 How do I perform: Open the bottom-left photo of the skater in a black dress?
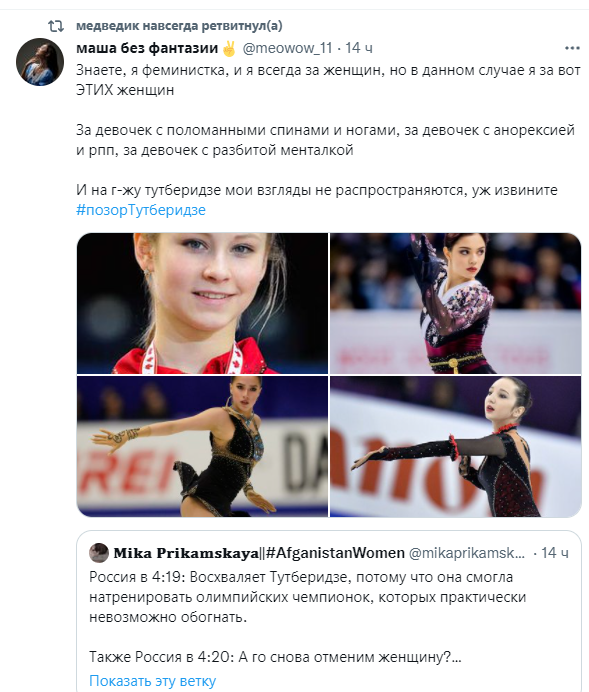pos(203,446)
